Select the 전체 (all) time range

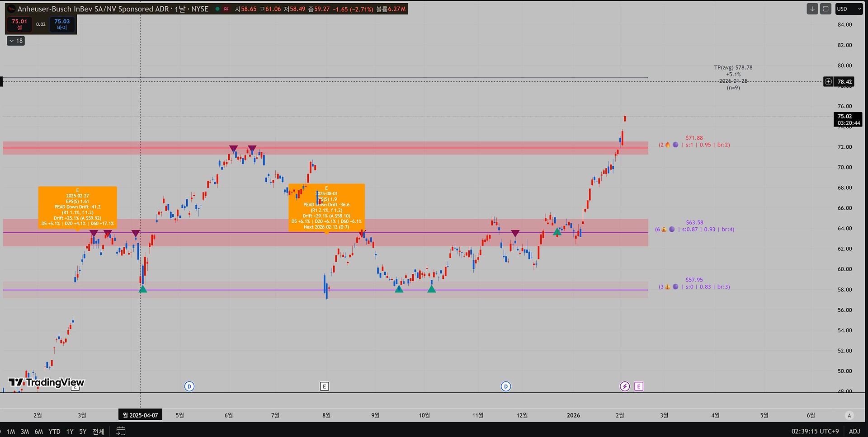click(x=98, y=432)
